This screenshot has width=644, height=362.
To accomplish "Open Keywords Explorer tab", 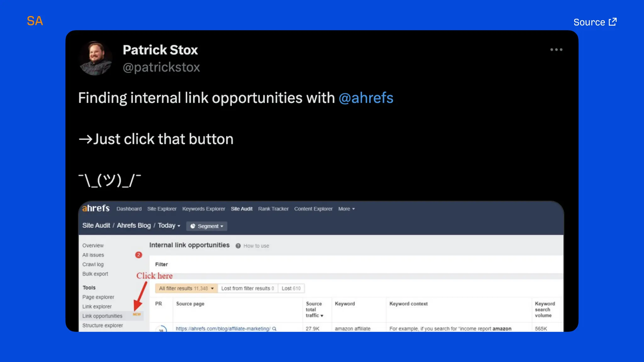I will pos(204,209).
